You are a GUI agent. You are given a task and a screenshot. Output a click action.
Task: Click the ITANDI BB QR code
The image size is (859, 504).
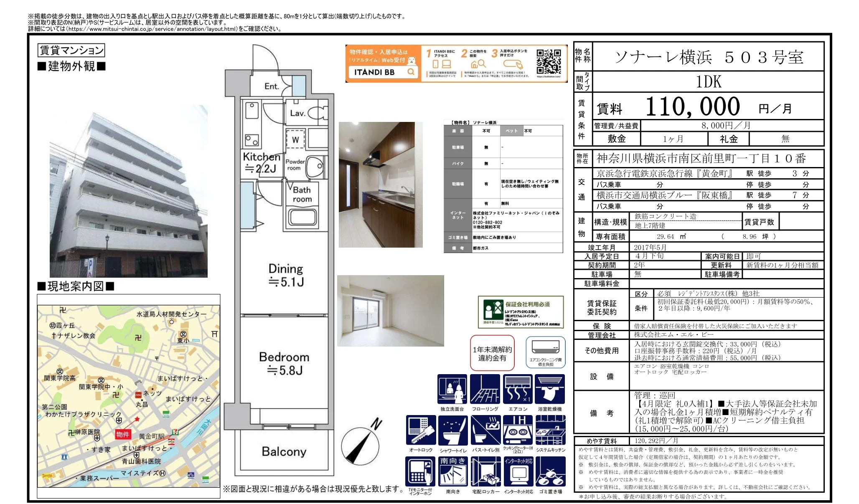[x=549, y=62]
